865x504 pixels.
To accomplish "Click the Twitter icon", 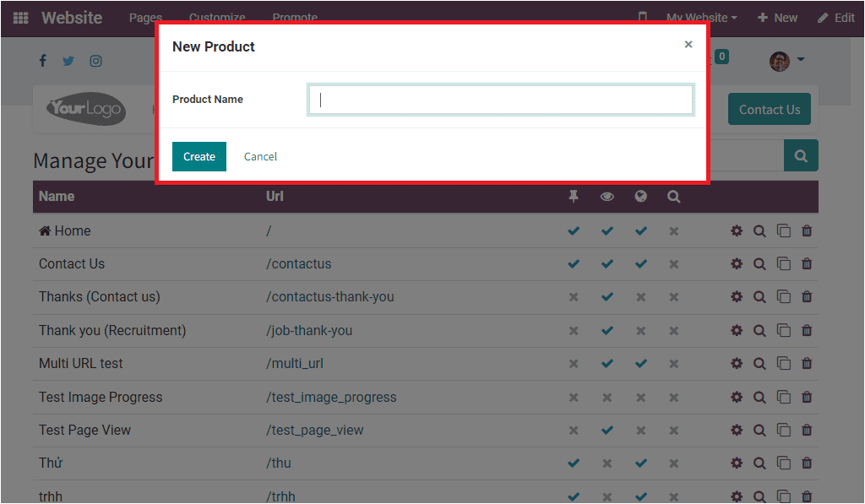I will click(68, 61).
